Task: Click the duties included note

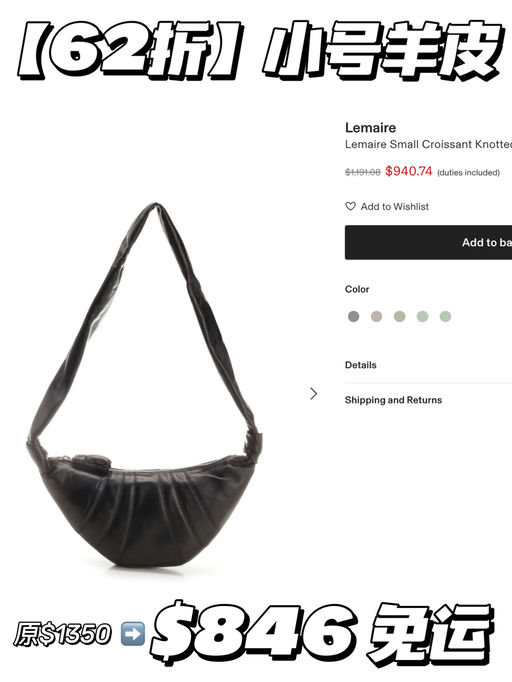Action: pyautogui.click(x=468, y=173)
